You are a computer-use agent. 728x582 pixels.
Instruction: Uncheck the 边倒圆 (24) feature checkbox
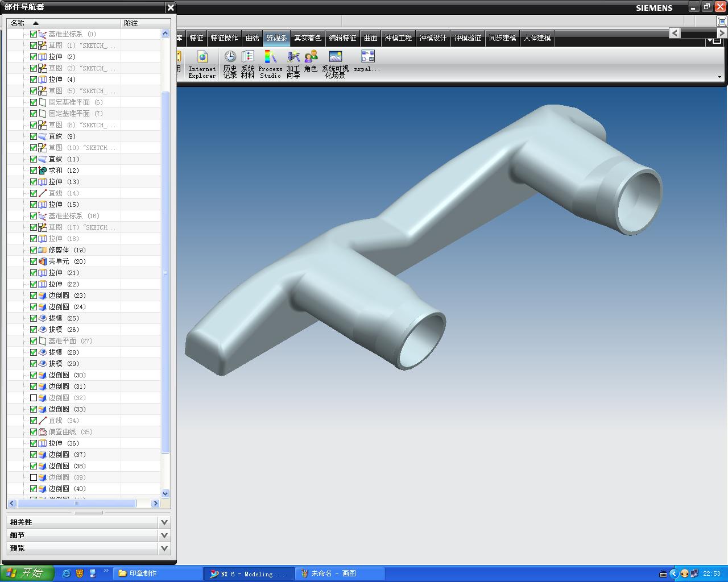click(34, 307)
